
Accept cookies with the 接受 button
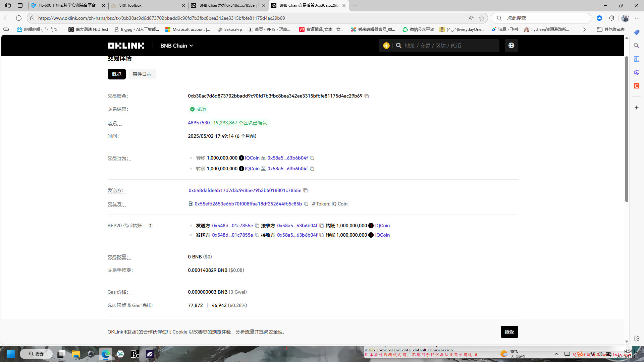(x=509, y=332)
